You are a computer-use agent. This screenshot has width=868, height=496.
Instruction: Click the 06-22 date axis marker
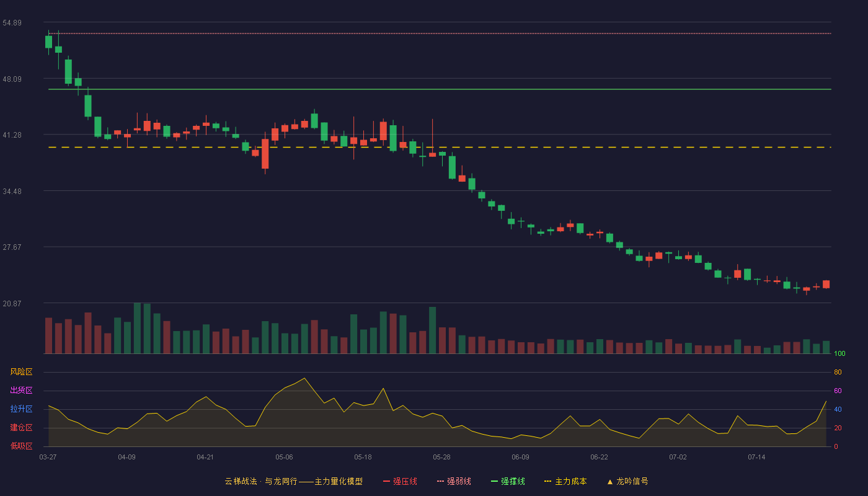599,457
